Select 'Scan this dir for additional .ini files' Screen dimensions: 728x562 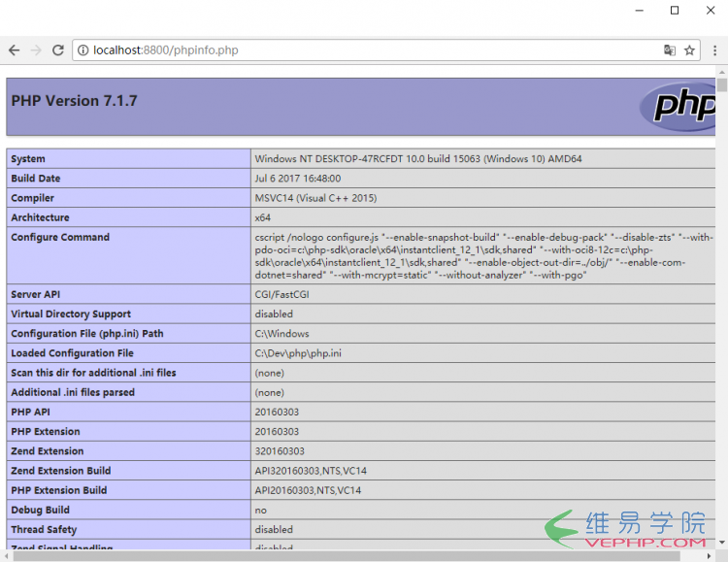click(x=93, y=373)
